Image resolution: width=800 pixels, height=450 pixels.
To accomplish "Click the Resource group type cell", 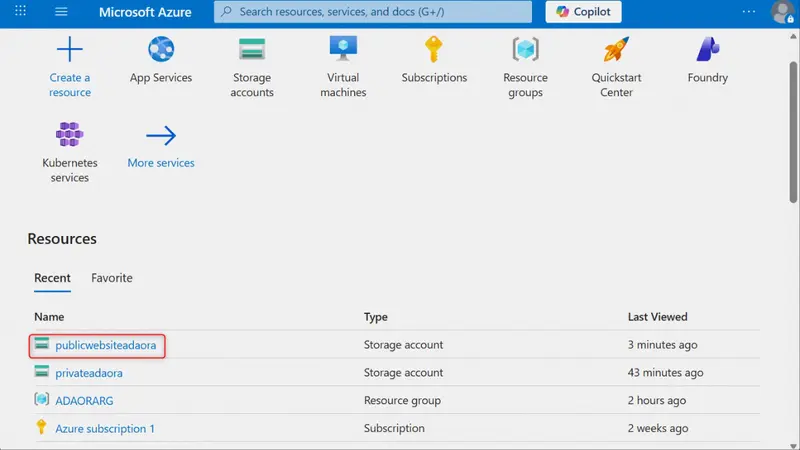I will pyautogui.click(x=402, y=401).
